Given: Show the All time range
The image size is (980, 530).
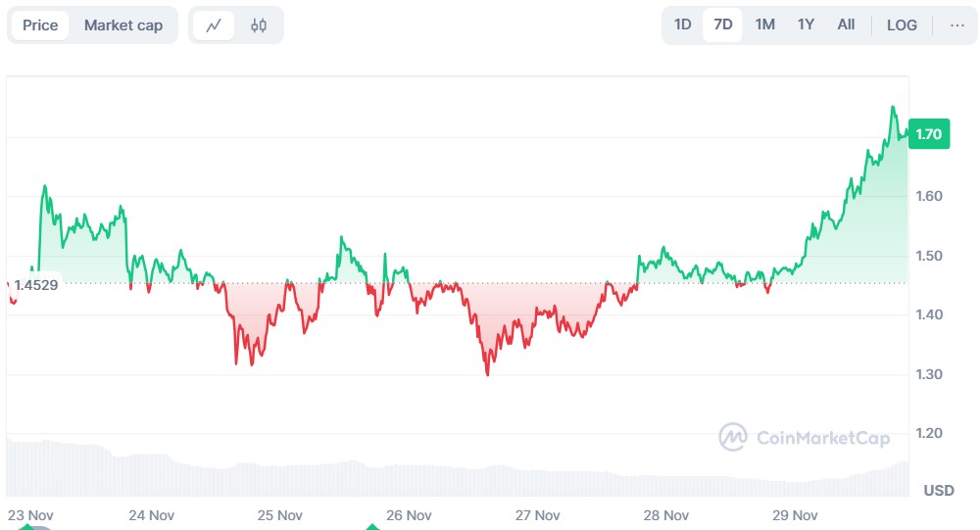Looking at the screenshot, I should (x=846, y=25).
